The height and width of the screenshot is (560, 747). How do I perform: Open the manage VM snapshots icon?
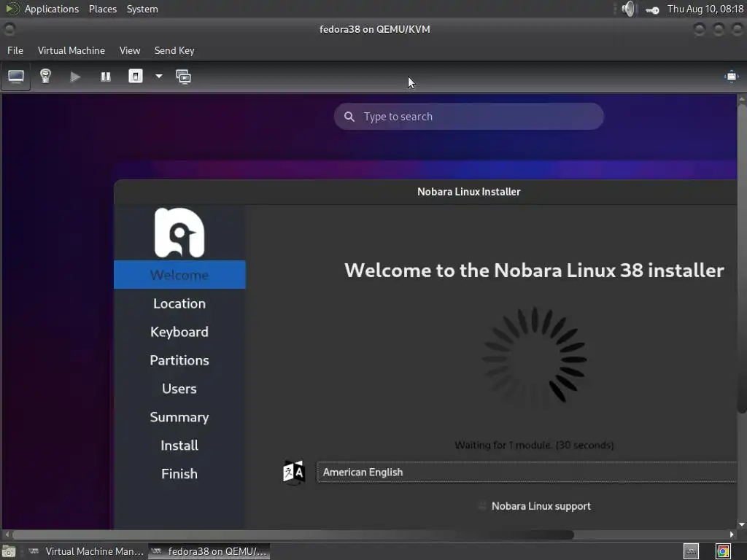pos(183,77)
